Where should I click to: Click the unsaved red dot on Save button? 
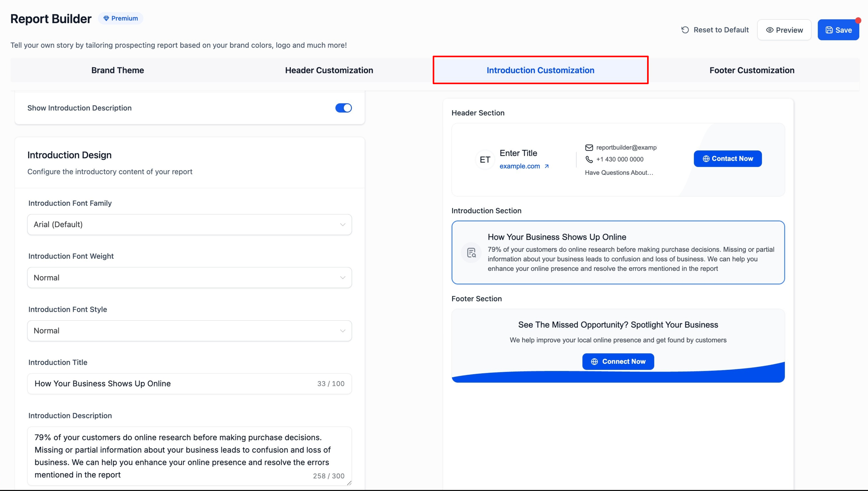858,21
